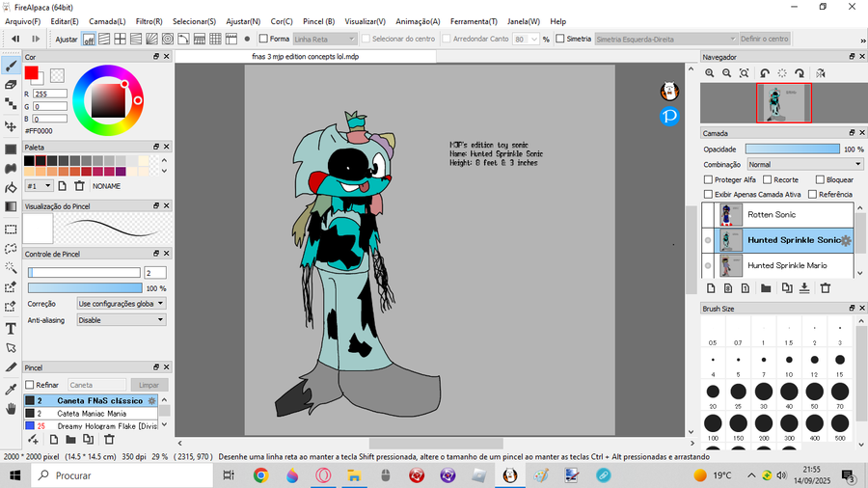Click Navegador preview thumbnail
The image size is (868, 488).
pos(784,103)
